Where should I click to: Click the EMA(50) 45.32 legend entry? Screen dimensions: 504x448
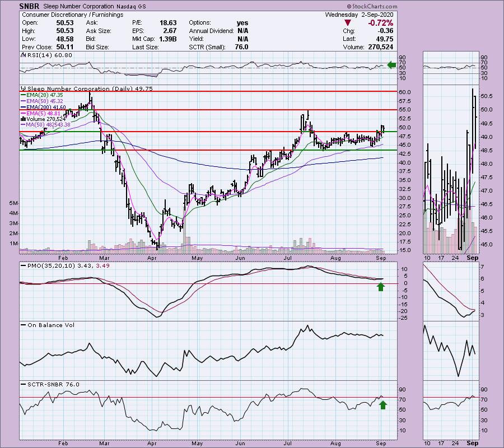[45, 101]
